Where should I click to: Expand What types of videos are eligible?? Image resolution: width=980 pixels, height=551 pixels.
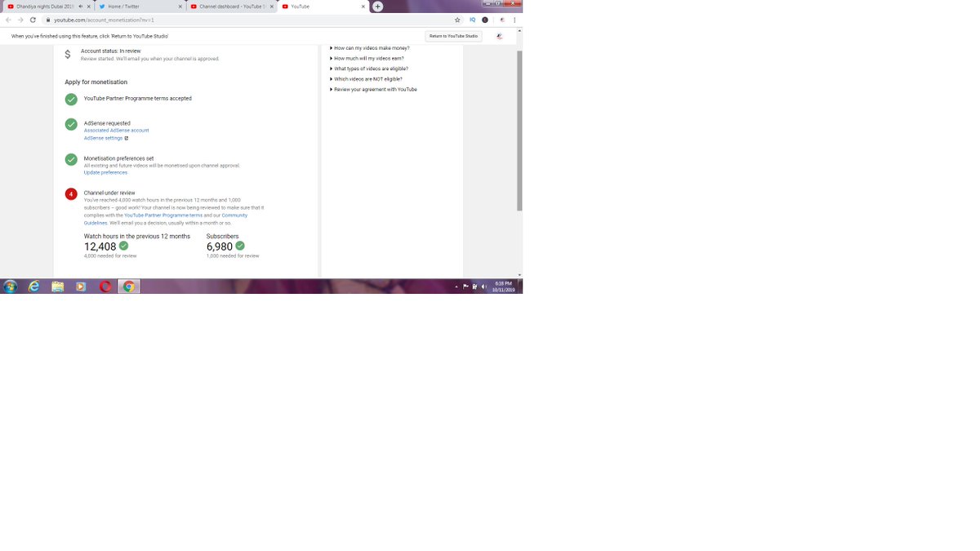coord(369,69)
